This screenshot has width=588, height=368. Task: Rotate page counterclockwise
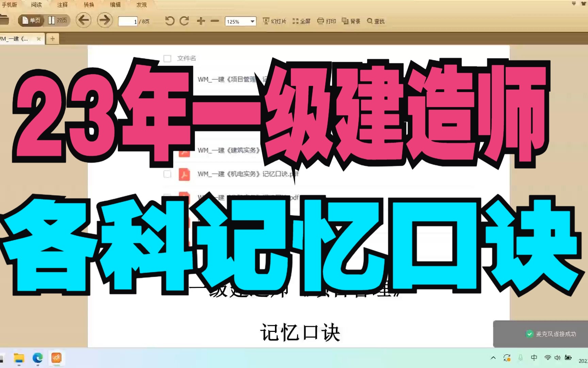169,21
